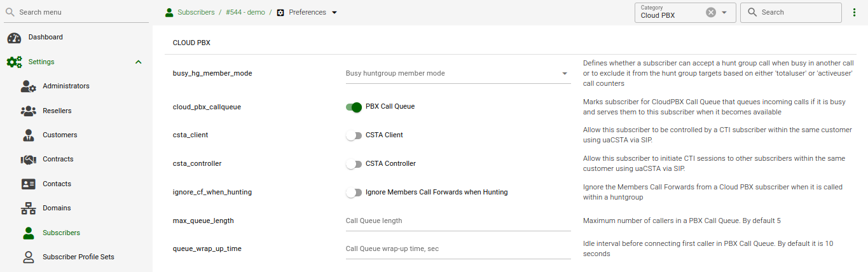Clear the Cloud PBX category selection
Image resolution: width=868 pixels, height=272 pixels.
pyautogui.click(x=711, y=13)
